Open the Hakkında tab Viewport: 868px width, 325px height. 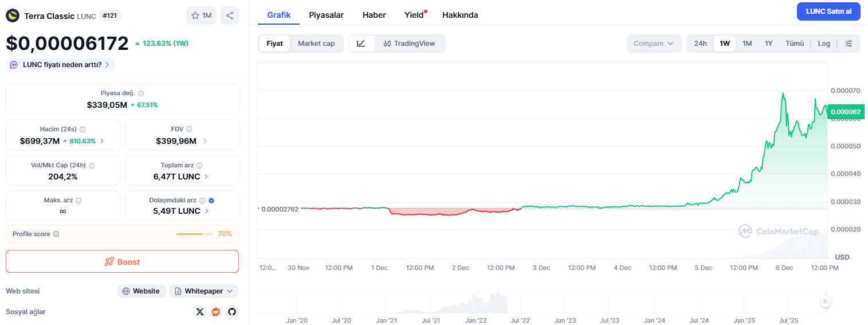point(460,15)
